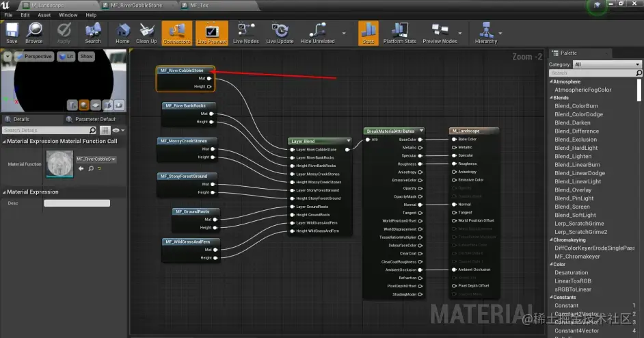Click Material Function thumbnail preview
This screenshot has height=338, width=644.
[x=59, y=164]
